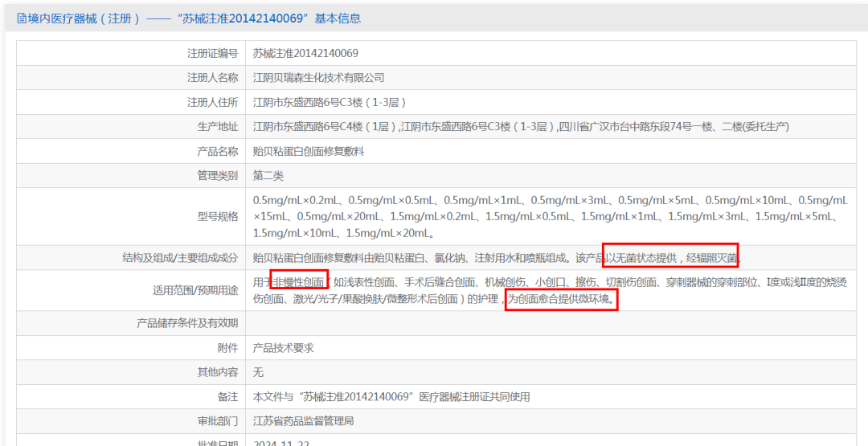
Task: Select the '产品名称' label
Action: pos(218,152)
